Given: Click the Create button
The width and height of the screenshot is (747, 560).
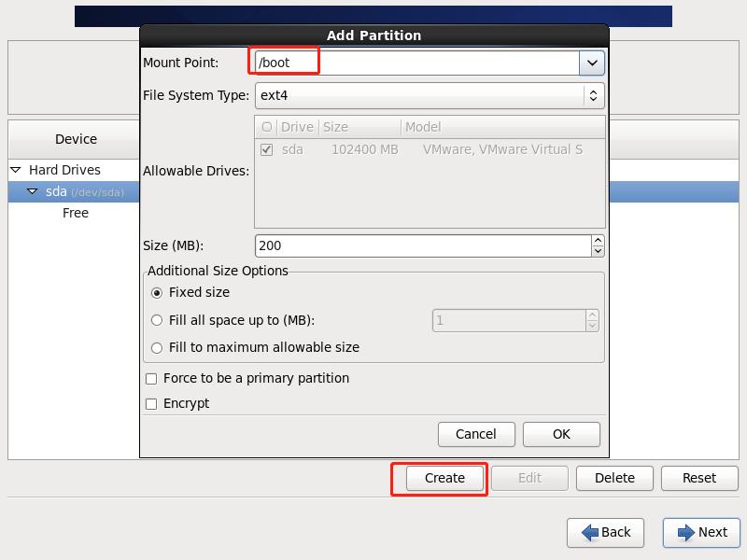Looking at the screenshot, I should [x=444, y=478].
